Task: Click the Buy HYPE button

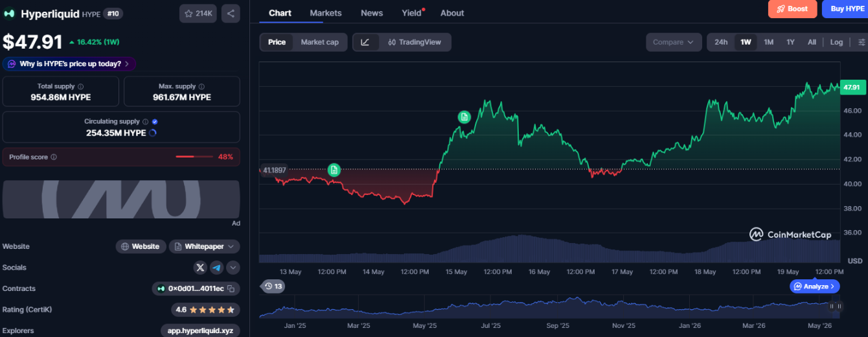Action: pyautogui.click(x=845, y=8)
